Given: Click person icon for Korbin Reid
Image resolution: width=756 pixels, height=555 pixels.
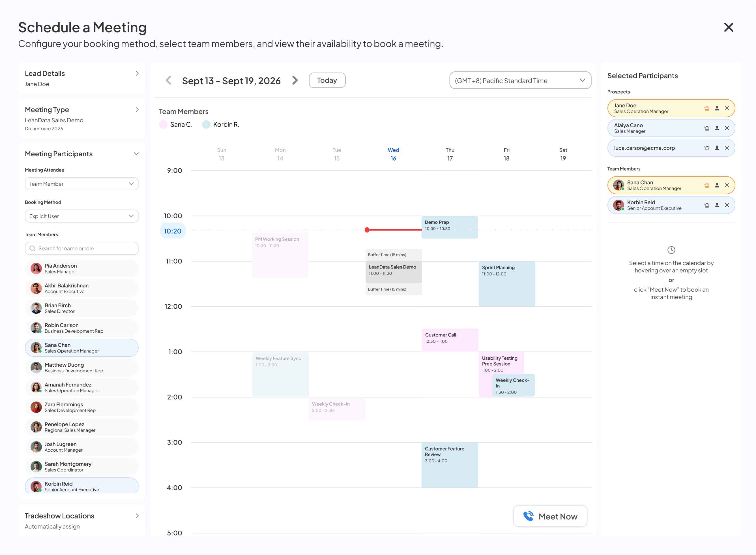Looking at the screenshot, I should tap(717, 205).
